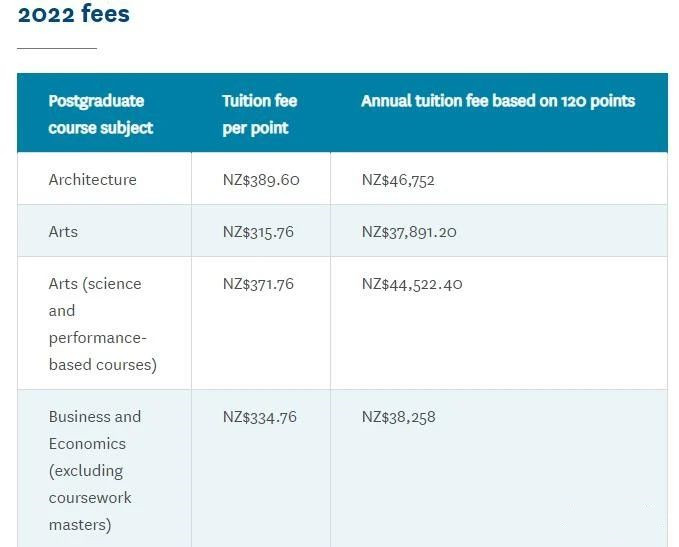Select the NZ$315.76 per-point fee
Screen dimensions: 679x547
tap(259, 232)
